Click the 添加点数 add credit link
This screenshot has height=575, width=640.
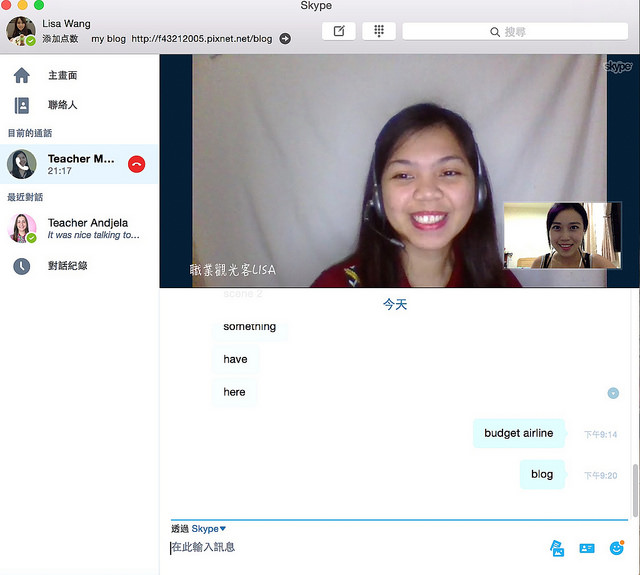click(60, 39)
